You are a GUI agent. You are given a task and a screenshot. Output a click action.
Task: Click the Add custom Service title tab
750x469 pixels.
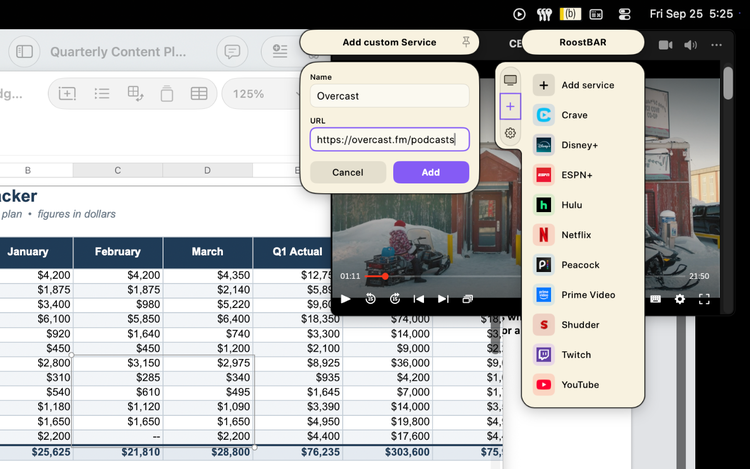(x=389, y=43)
